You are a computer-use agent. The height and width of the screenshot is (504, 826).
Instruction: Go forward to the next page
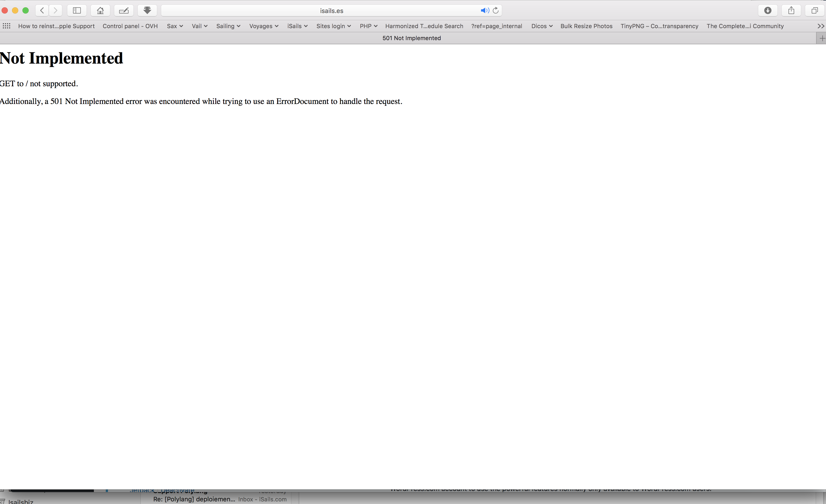click(56, 11)
